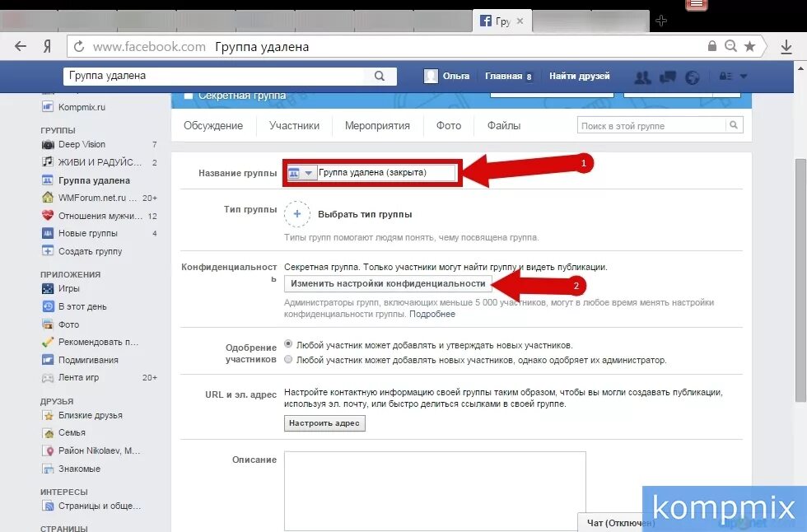This screenshot has height=532, width=807.
Task: Click Выбрать тип группы link
Action: pyautogui.click(x=365, y=215)
